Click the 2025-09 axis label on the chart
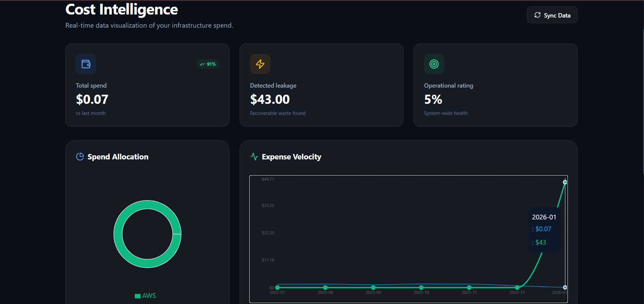Screen dimensions: 644x304 point(373,293)
